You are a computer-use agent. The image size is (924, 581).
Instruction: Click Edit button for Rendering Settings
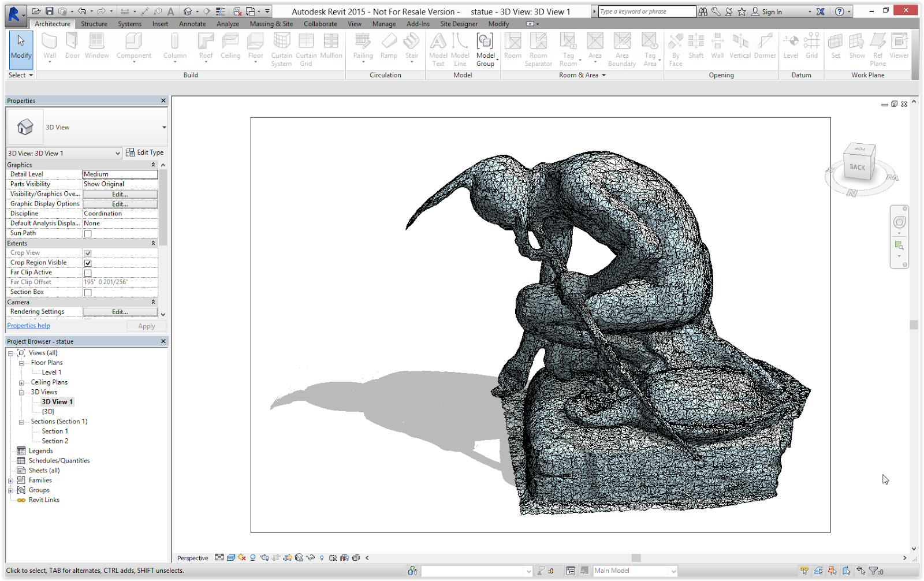[x=120, y=311]
